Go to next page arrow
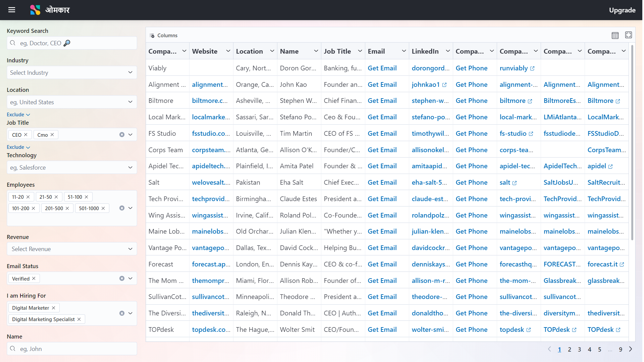The width and height of the screenshot is (644, 362). click(x=631, y=349)
